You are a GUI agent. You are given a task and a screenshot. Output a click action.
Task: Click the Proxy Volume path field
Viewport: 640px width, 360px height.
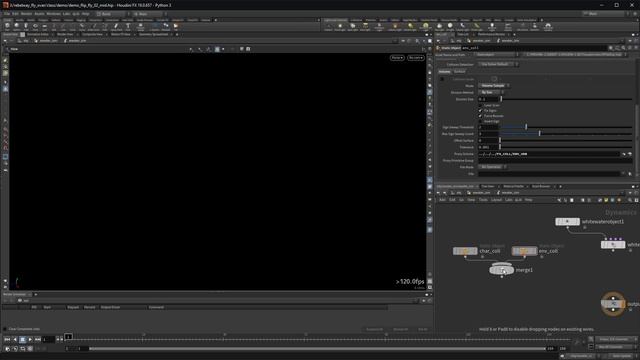[549, 154]
